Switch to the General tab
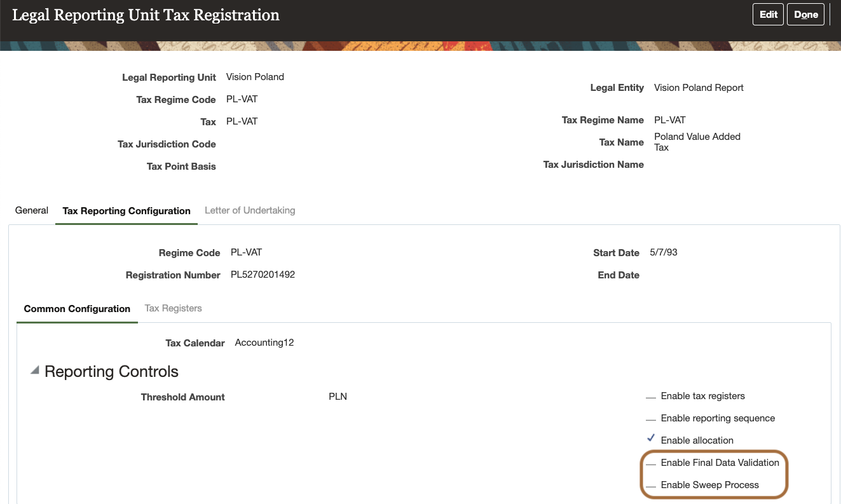841x504 pixels. [31, 210]
